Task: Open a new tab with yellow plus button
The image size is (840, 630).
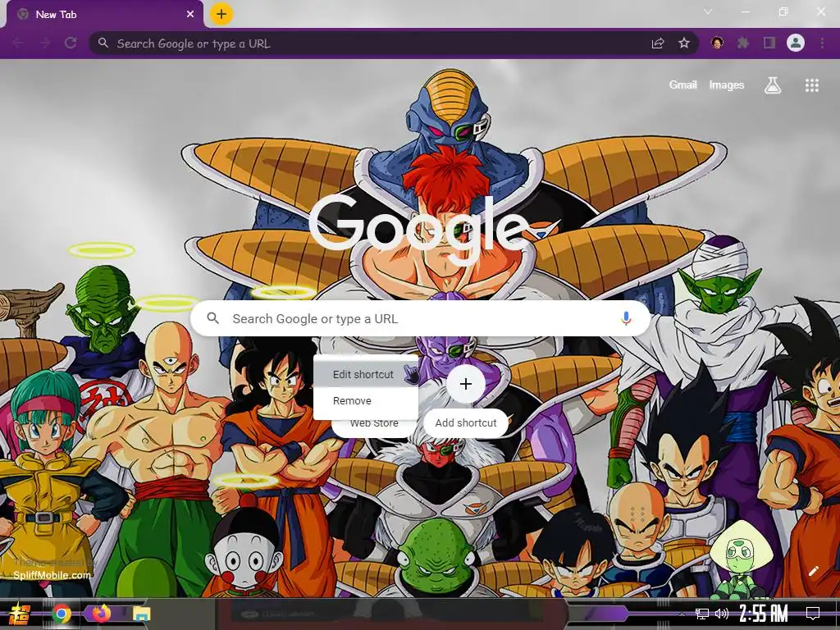Action: tap(221, 14)
